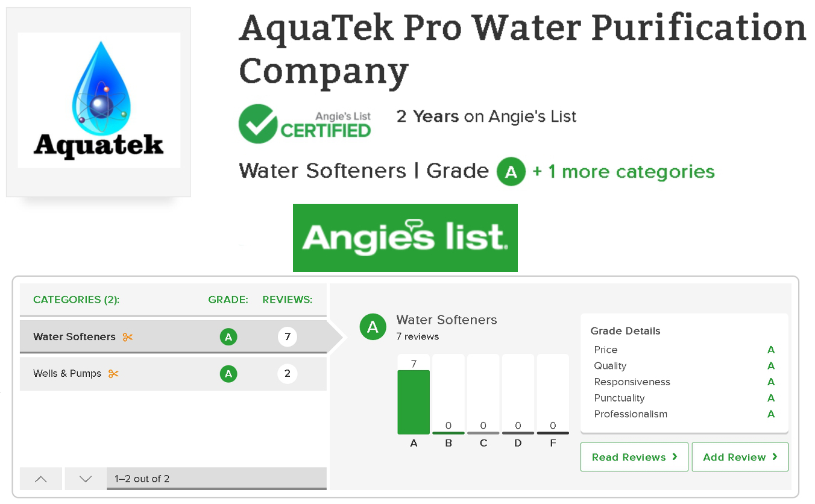Click the scissors icon beside Water Softeners
This screenshot has width=815, height=504.
click(127, 337)
